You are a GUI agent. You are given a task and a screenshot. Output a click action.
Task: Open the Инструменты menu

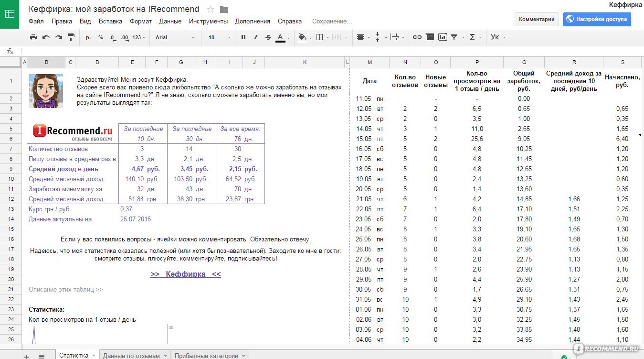click(x=208, y=21)
